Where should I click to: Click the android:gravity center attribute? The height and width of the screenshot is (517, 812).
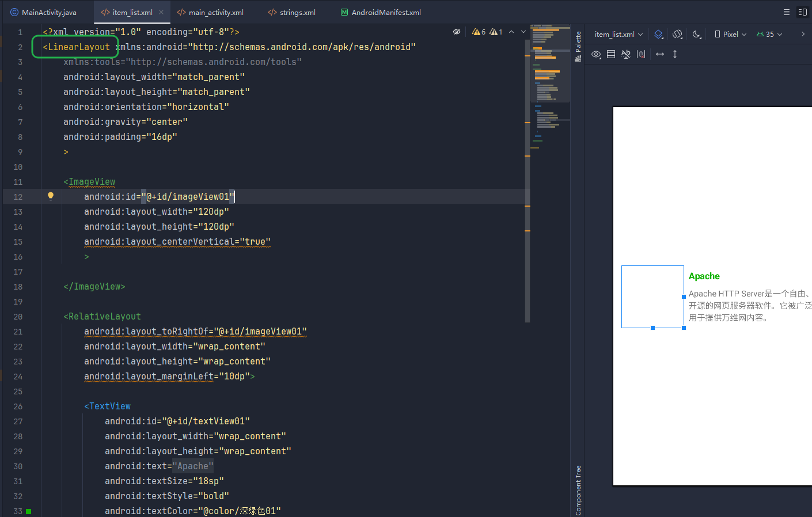coord(126,122)
